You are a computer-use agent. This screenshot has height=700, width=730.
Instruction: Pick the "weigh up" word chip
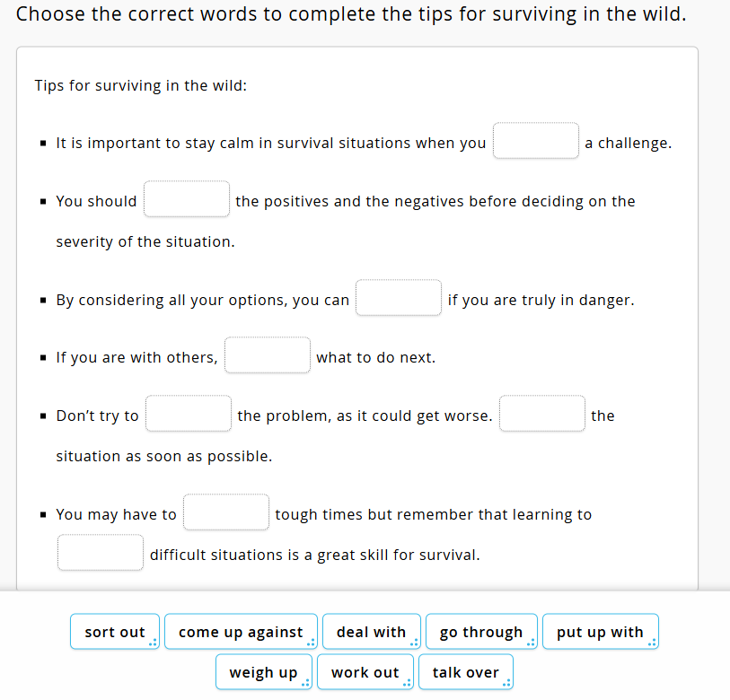(262, 672)
